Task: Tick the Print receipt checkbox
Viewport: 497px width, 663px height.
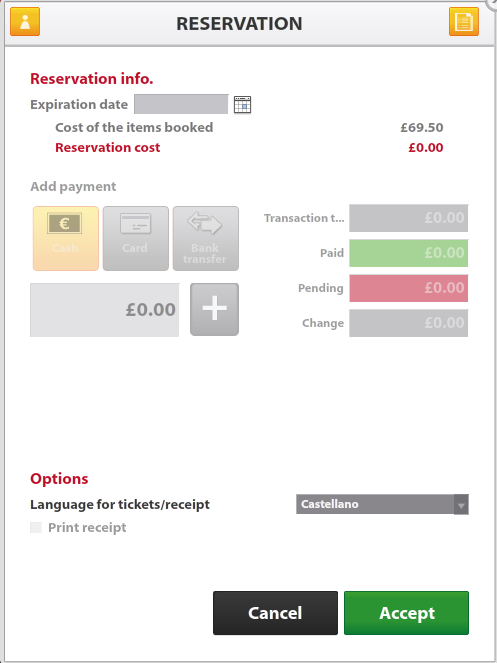Action: tap(36, 527)
